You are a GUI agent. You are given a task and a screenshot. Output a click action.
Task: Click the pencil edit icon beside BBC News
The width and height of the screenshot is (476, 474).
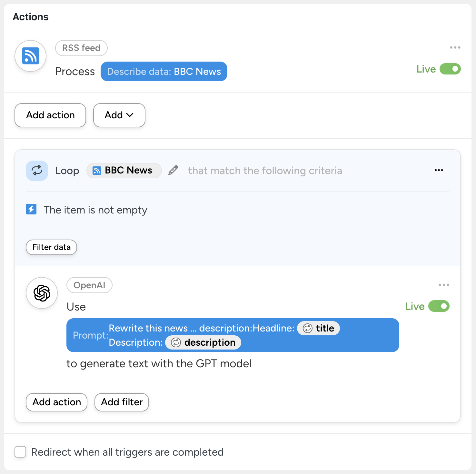[173, 170]
